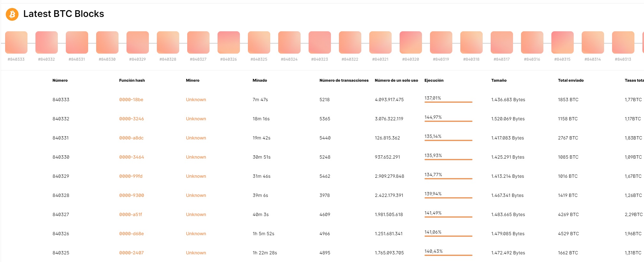Select block tile #840330

pyautogui.click(x=107, y=42)
